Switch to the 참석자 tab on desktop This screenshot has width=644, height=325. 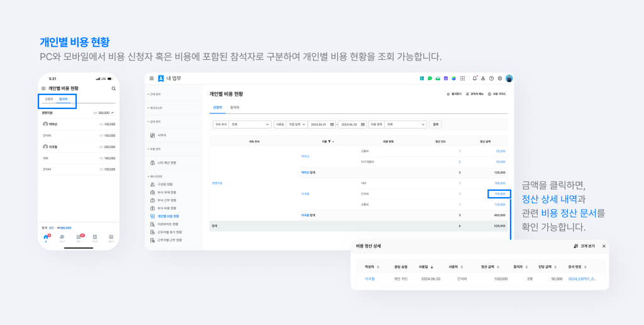point(235,107)
